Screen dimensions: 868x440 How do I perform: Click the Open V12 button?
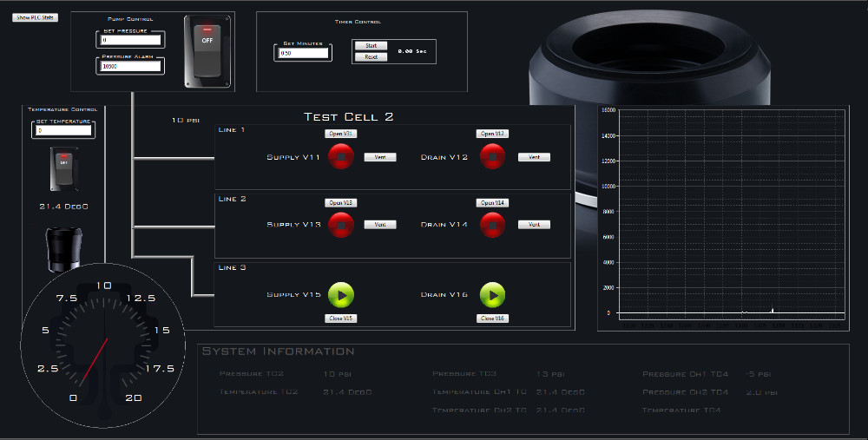492,134
